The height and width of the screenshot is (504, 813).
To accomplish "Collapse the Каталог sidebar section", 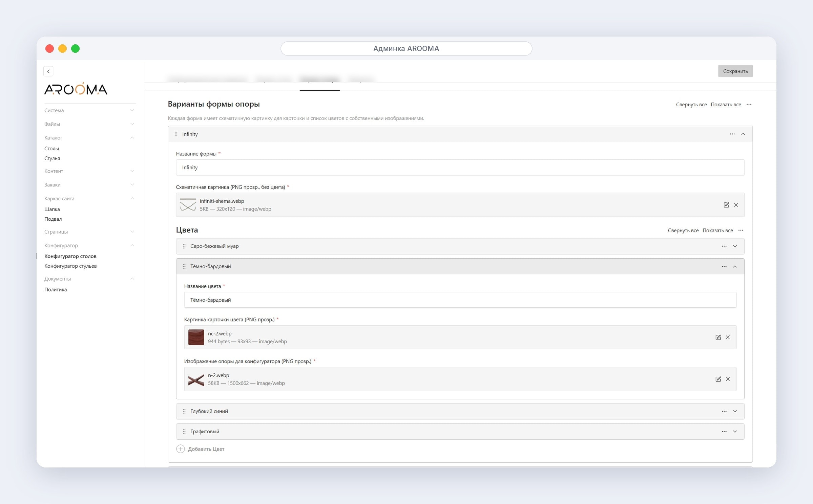I will coord(89,137).
